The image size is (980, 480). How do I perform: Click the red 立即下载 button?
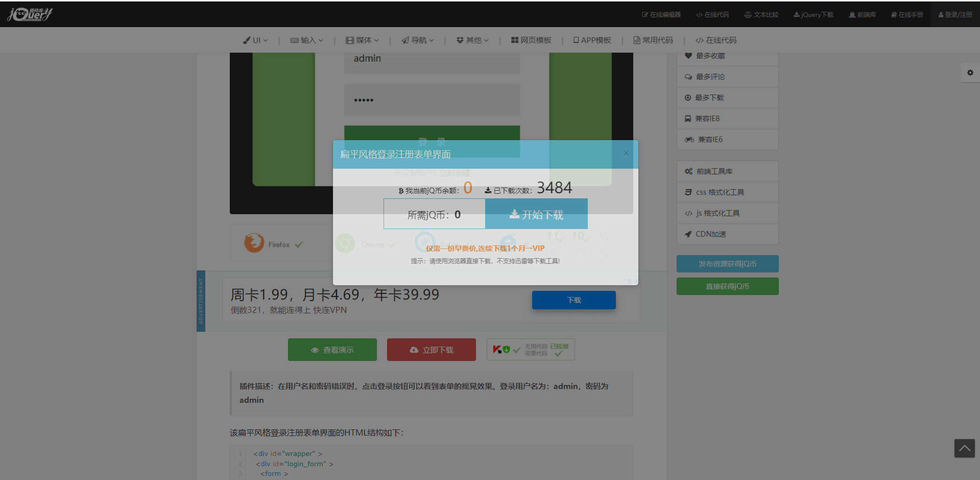[x=432, y=350]
